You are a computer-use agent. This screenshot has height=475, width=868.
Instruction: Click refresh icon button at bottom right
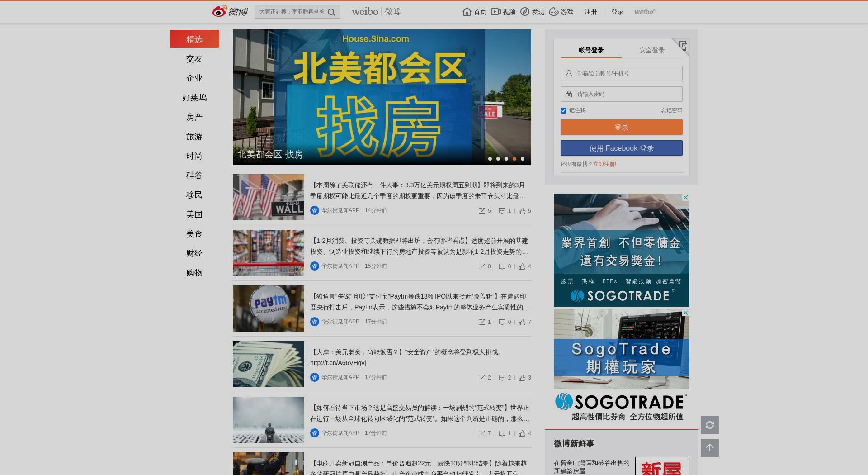point(710,425)
